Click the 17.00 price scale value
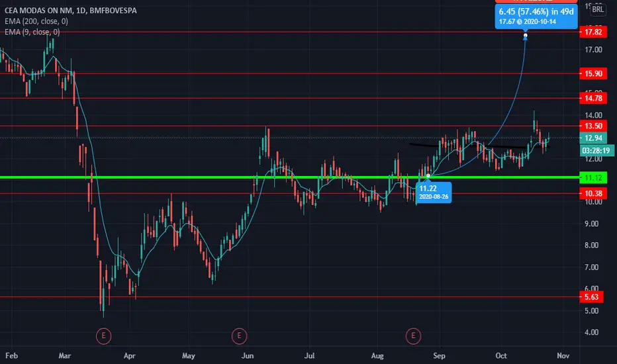617x364 pixels. point(593,50)
